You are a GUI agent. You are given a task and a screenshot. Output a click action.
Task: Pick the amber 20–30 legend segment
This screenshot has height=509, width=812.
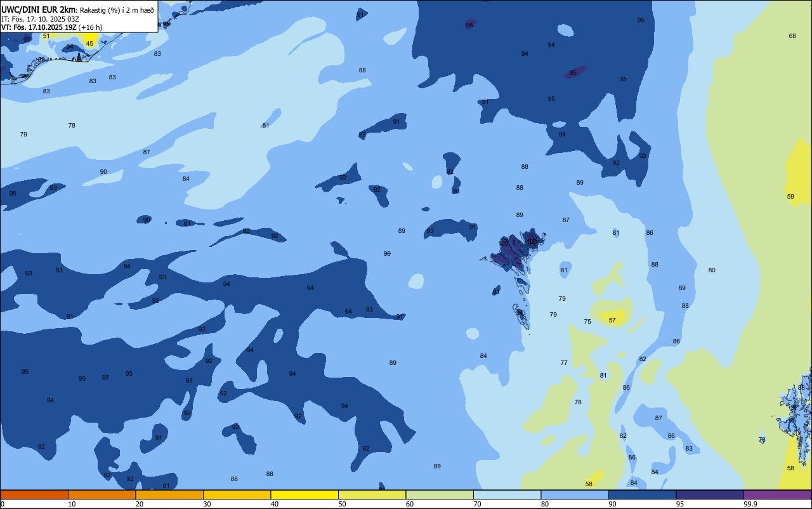tap(169, 494)
